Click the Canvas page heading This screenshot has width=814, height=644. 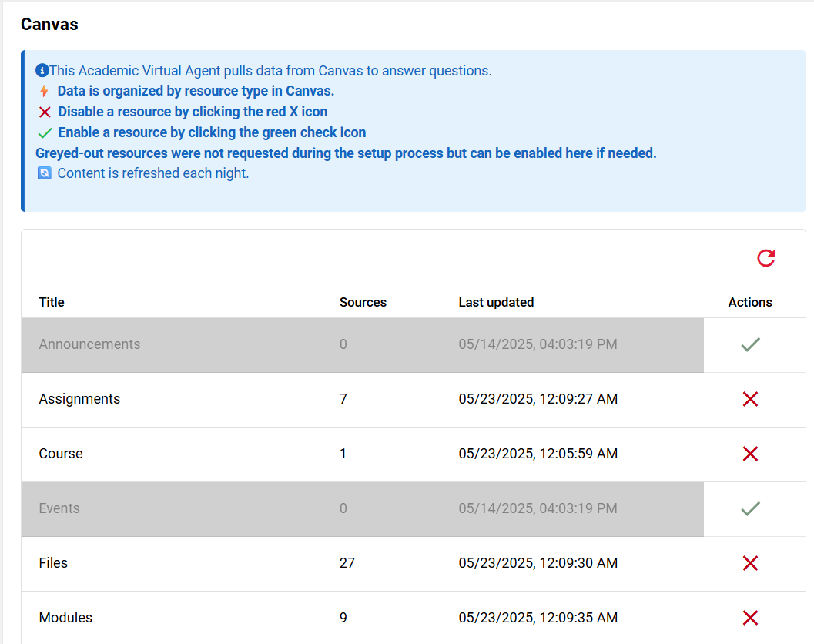tap(49, 25)
